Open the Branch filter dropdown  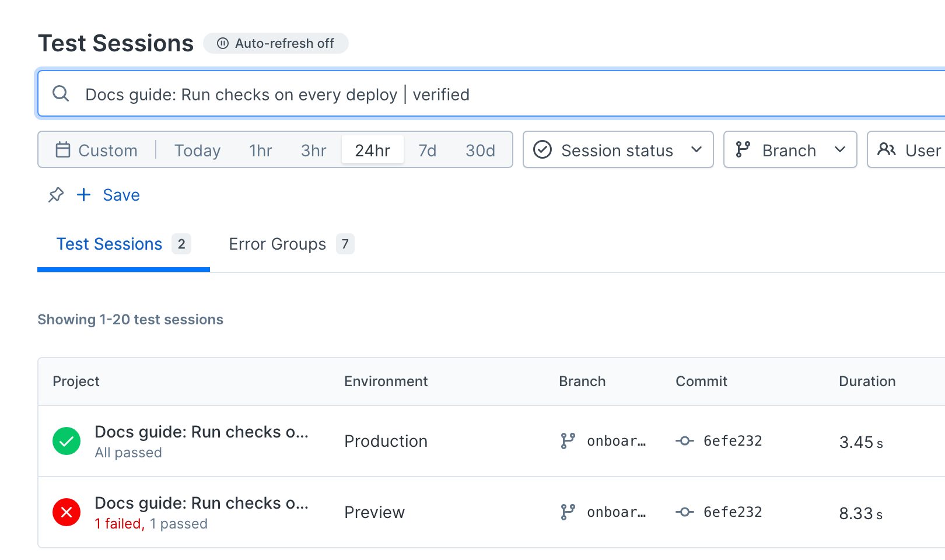(790, 150)
